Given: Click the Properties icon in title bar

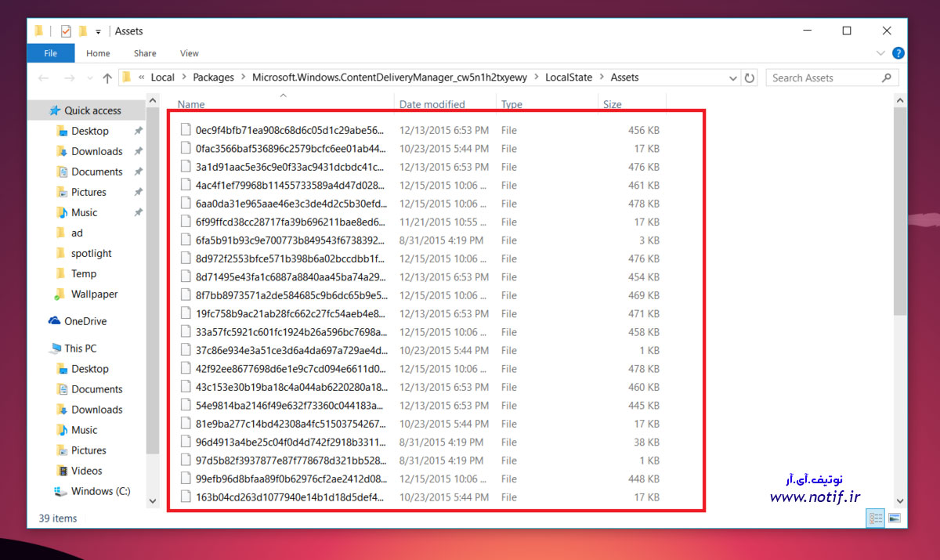Looking at the screenshot, I should tap(66, 31).
